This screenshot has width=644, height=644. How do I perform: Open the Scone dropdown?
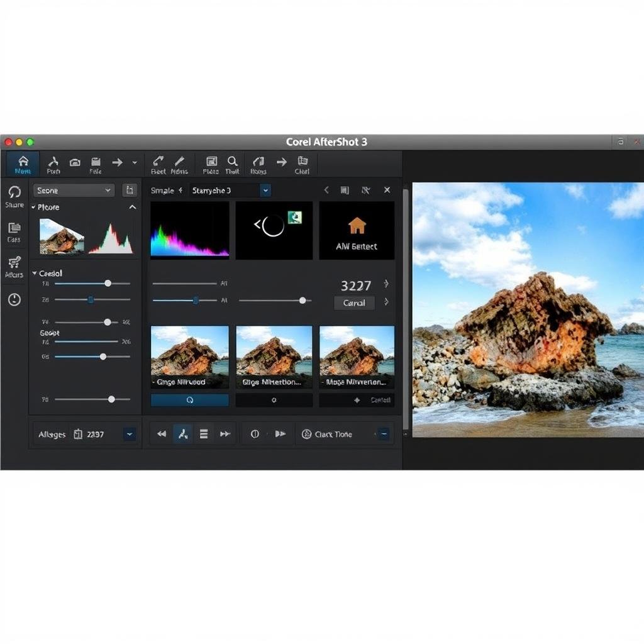pos(73,191)
